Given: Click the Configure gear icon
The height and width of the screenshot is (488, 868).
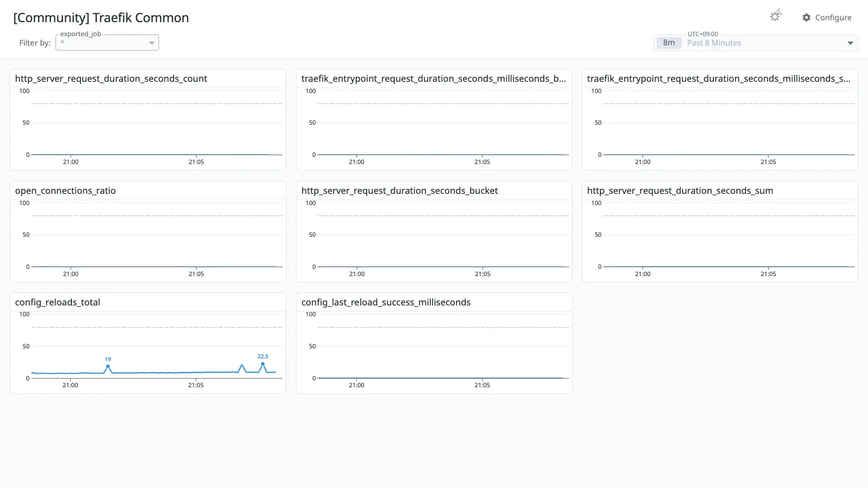Looking at the screenshot, I should click(x=807, y=18).
